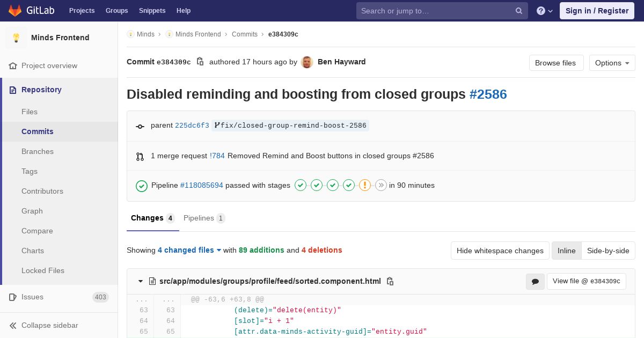Viewport: 644px width, 338px height.
Task: Click the GitLab fox logo
Action: pyautogui.click(x=15, y=11)
